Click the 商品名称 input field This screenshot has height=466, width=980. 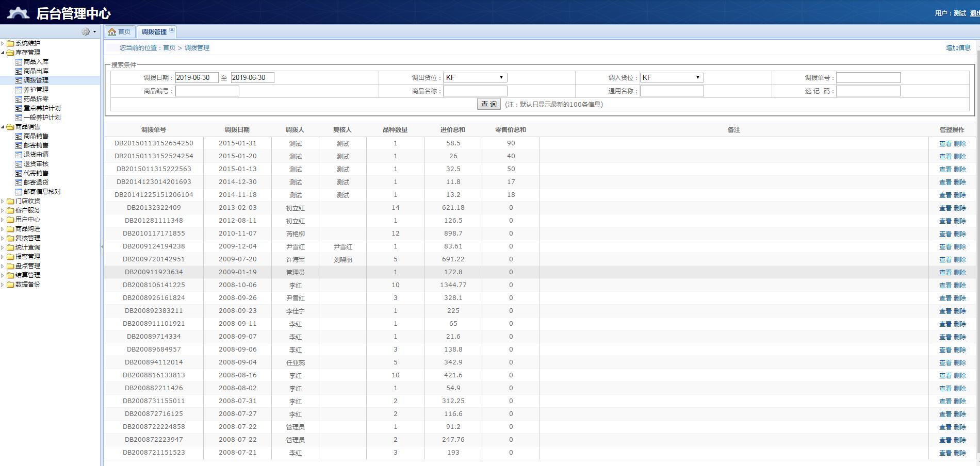[475, 91]
